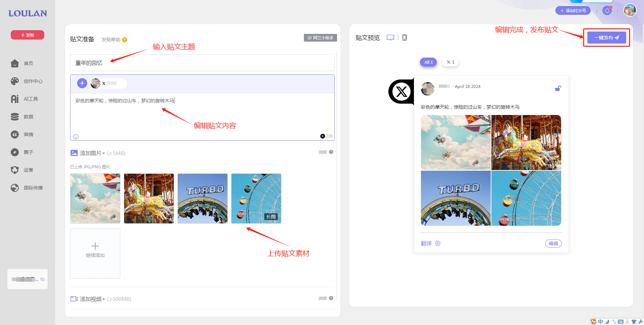Click the red 发贴 button
The width and height of the screenshot is (644, 325).
click(x=28, y=35)
